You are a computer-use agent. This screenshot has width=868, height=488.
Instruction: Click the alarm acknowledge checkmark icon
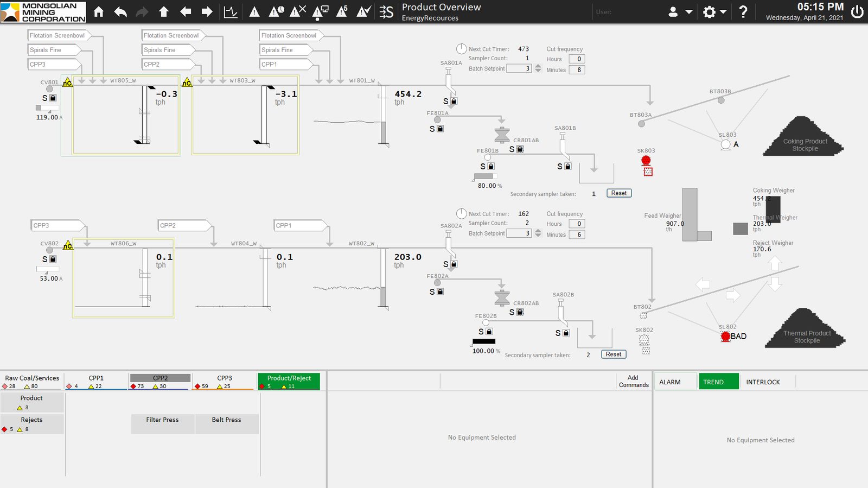[363, 11]
